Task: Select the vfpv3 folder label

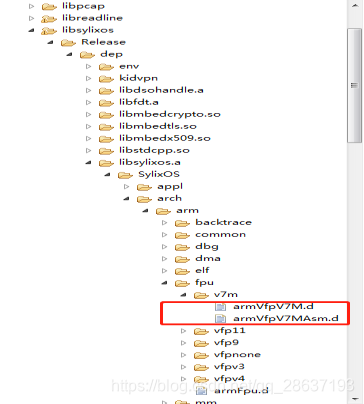Action: coord(229,366)
